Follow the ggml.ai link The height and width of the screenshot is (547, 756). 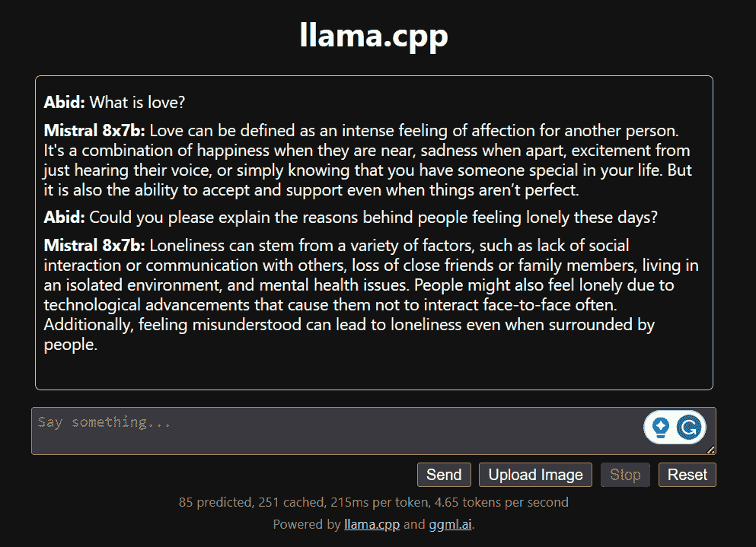click(450, 524)
